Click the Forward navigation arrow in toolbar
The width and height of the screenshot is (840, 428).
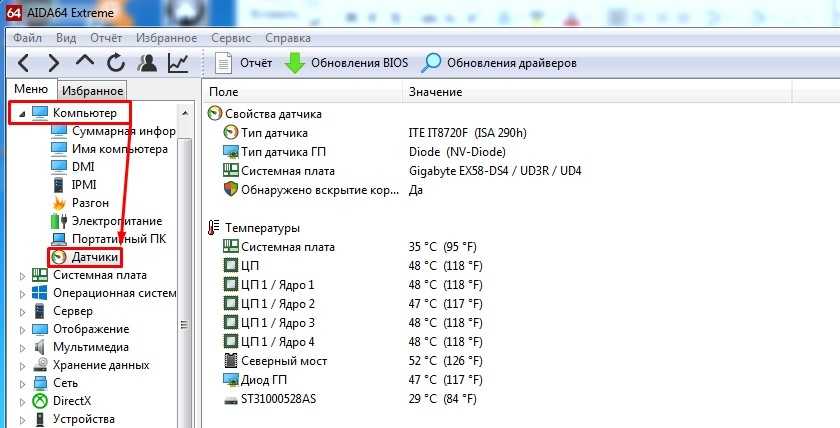(53, 63)
